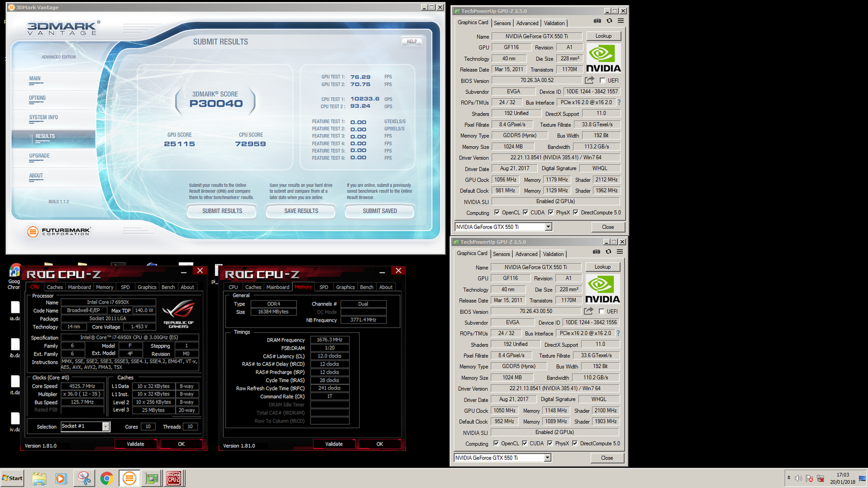
Task: Toggle the UEFI checkbox in the lower GPU-Z
Action: pos(601,311)
